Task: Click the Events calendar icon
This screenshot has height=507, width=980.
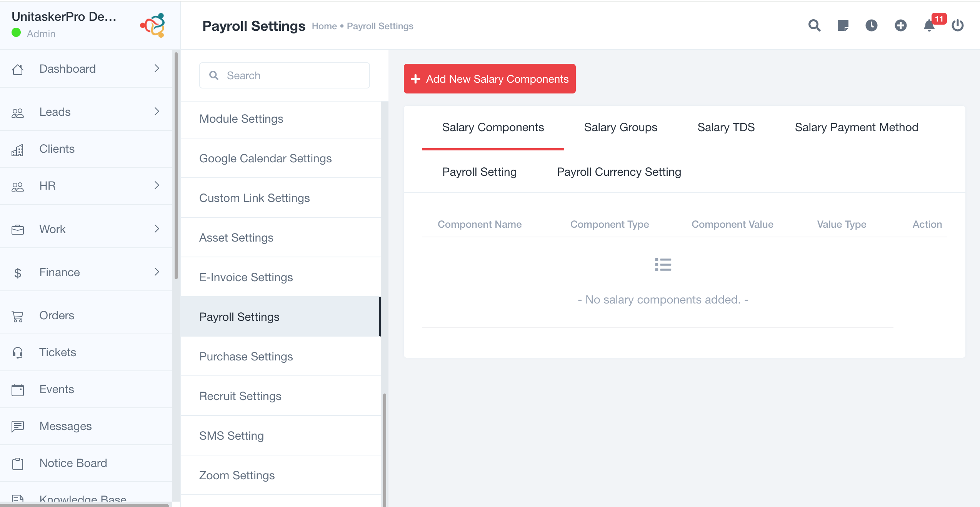Action: pos(18,390)
